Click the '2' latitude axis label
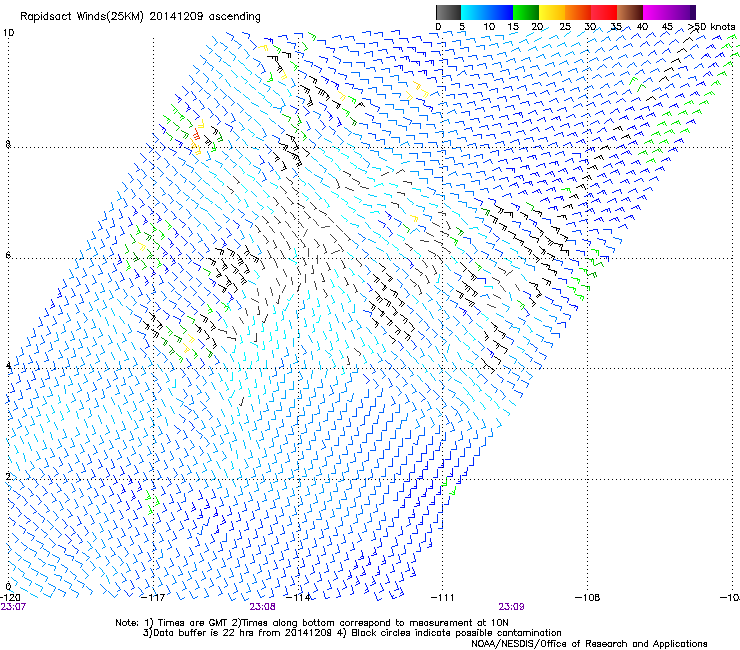740x650 pixels. pyautogui.click(x=8, y=476)
